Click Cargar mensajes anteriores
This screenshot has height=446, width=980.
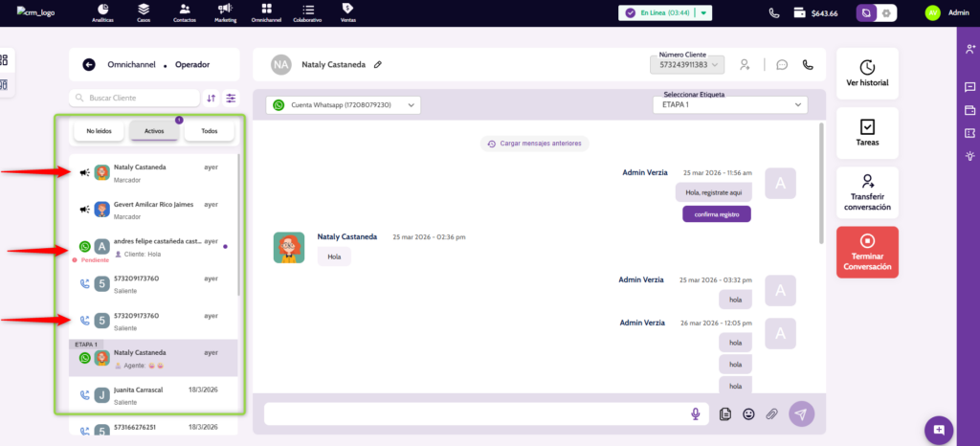coord(535,144)
